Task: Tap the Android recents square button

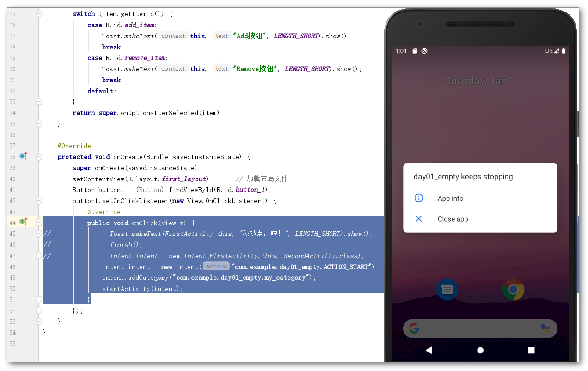Action: tap(531, 350)
